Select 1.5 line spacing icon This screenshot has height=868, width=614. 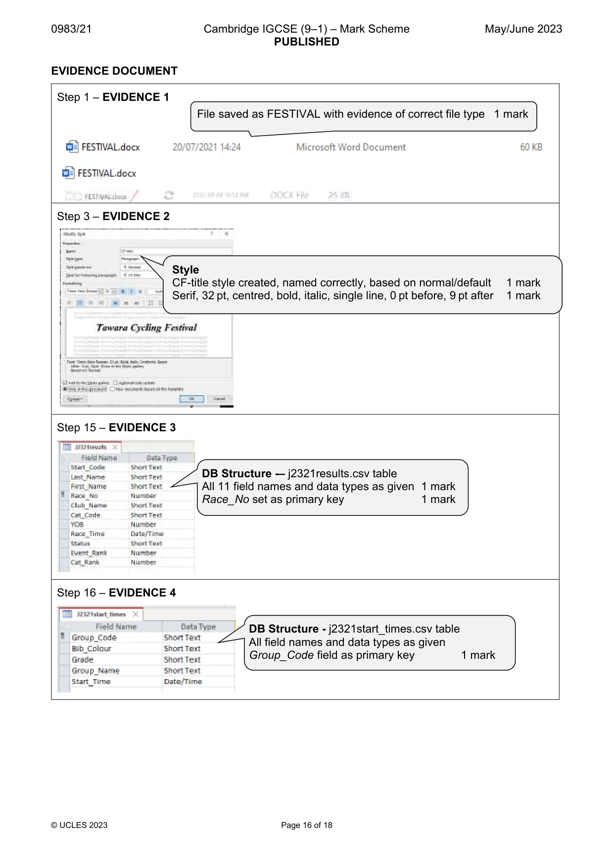(126, 303)
